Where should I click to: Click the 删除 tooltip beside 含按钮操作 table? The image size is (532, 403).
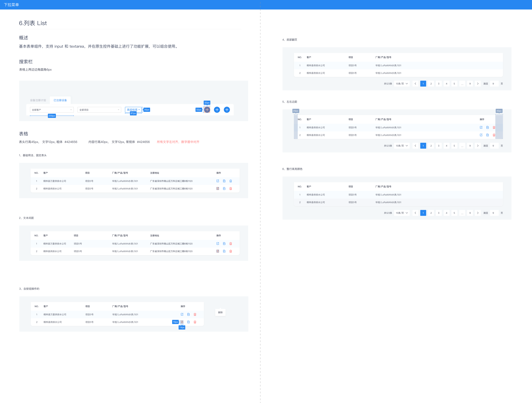coord(220,312)
